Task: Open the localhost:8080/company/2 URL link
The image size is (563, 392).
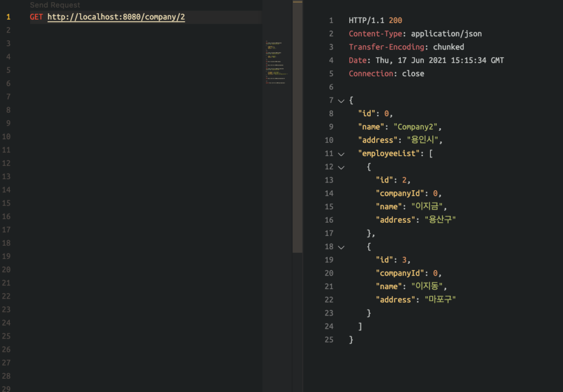Action: click(116, 17)
